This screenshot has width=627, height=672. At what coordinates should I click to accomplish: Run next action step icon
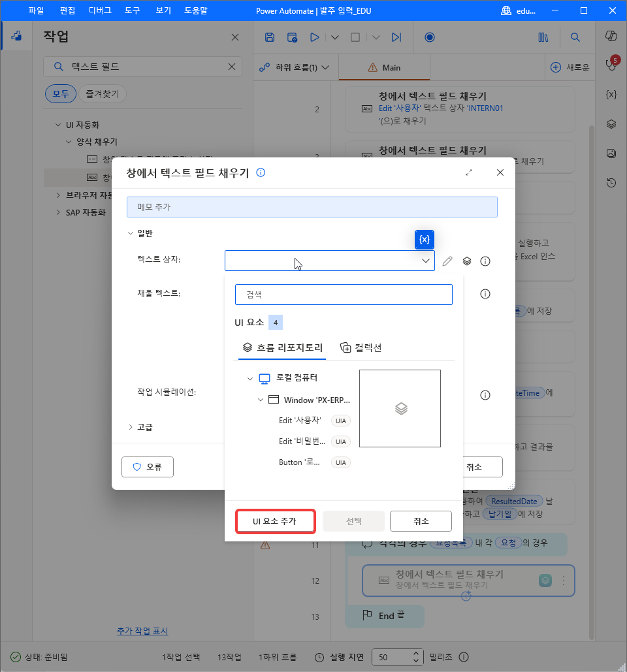tap(396, 37)
